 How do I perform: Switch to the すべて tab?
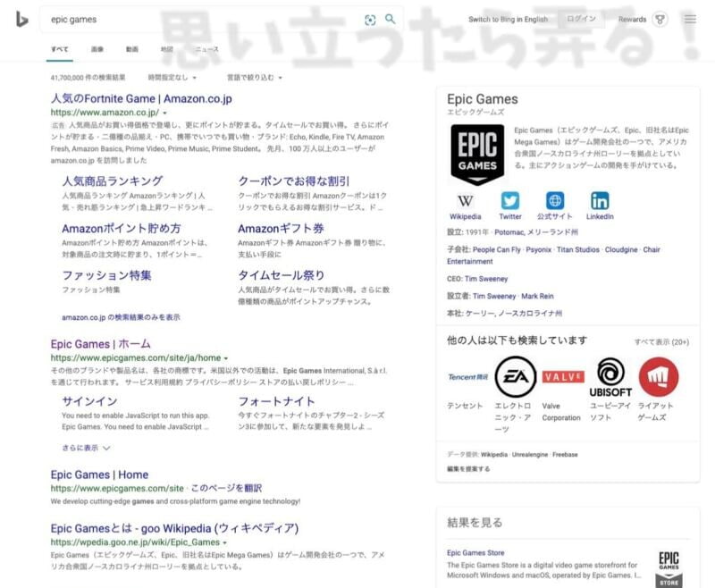tap(59, 49)
